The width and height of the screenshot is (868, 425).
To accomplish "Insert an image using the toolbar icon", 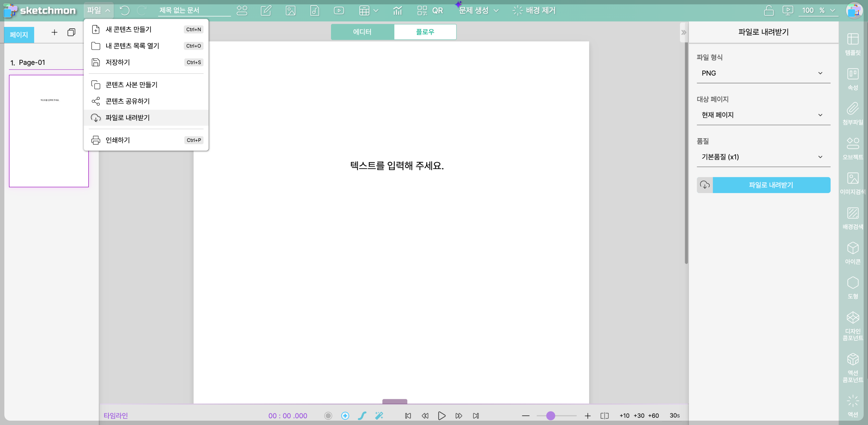I will (290, 10).
